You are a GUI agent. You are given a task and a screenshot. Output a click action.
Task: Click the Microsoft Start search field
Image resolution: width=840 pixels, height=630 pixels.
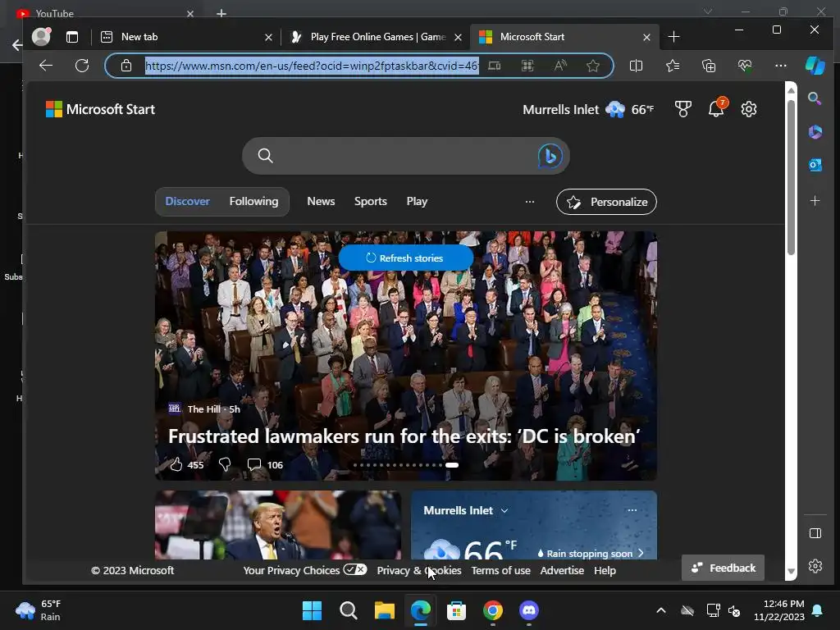(x=405, y=156)
